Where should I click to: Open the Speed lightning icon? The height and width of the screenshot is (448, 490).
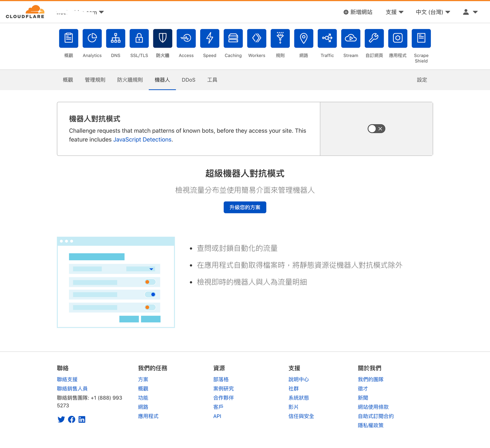(x=210, y=38)
